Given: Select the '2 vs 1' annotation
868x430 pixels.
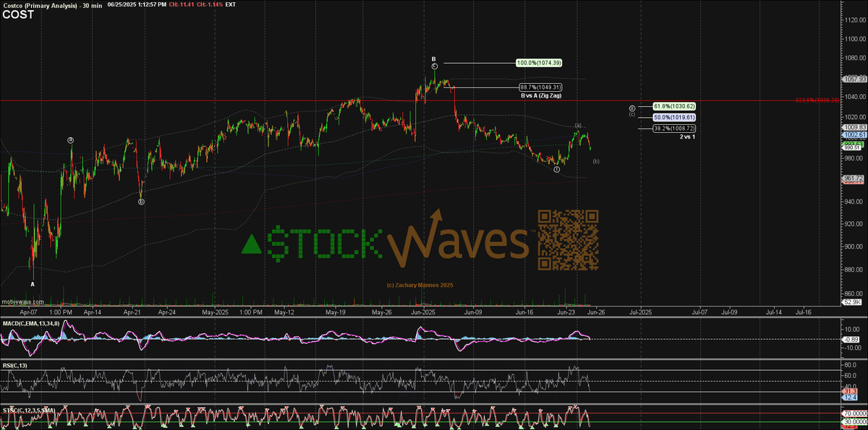Looking at the screenshot, I should (x=686, y=137).
